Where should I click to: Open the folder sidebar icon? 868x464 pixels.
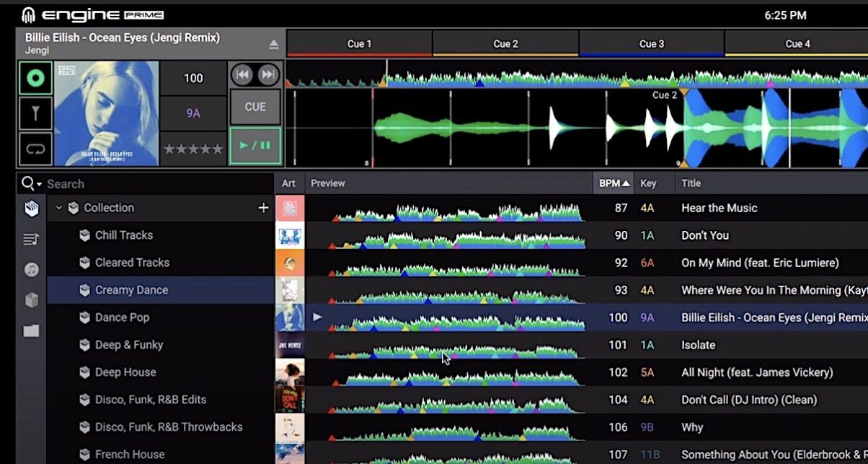tap(31, 331)
